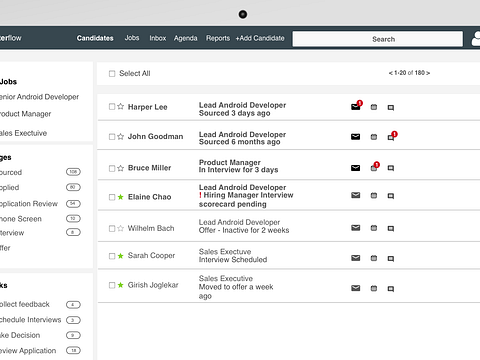Screen dimensions: 480x360
Task: Focus the Search field
Action: pos(378,39)
